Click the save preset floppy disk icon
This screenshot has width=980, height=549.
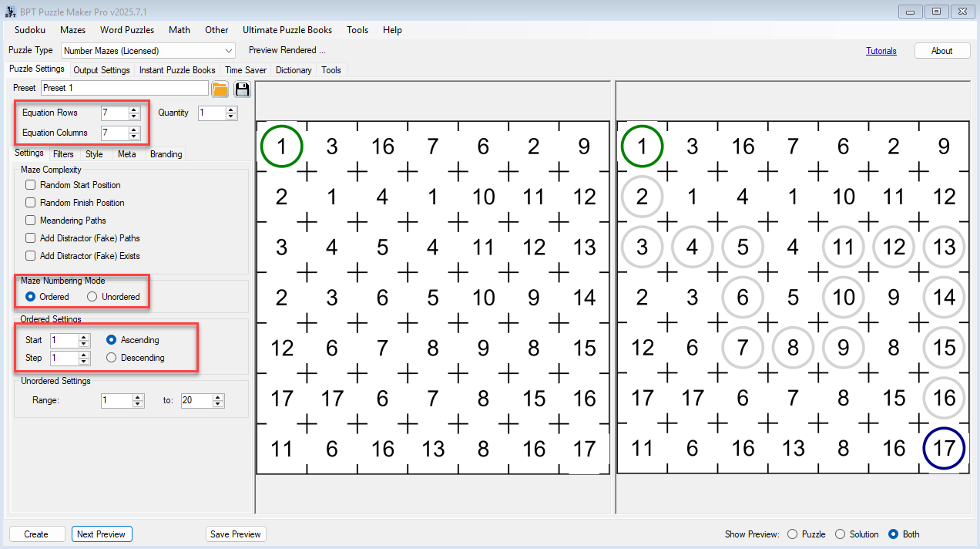point(242,89)
